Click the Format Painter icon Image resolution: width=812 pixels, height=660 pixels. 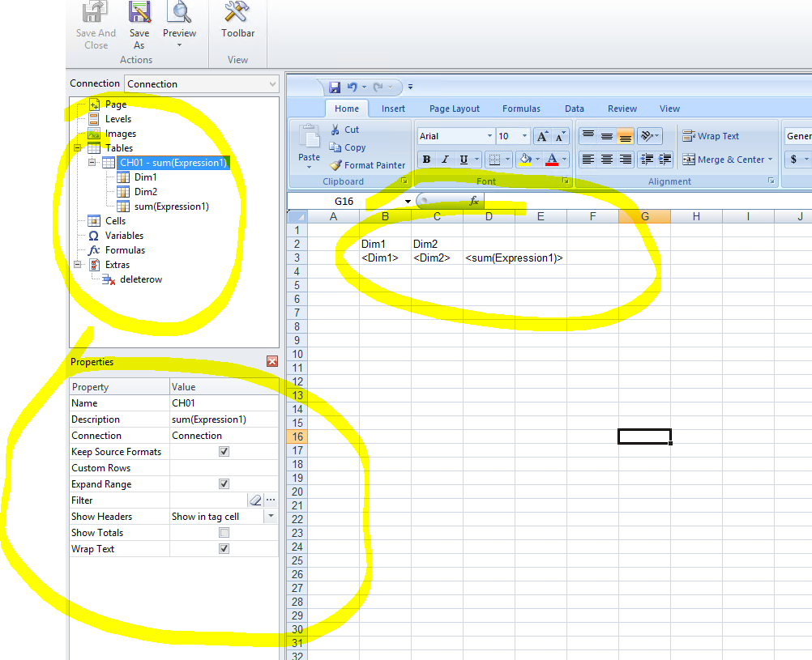click(x=336, y=165)
